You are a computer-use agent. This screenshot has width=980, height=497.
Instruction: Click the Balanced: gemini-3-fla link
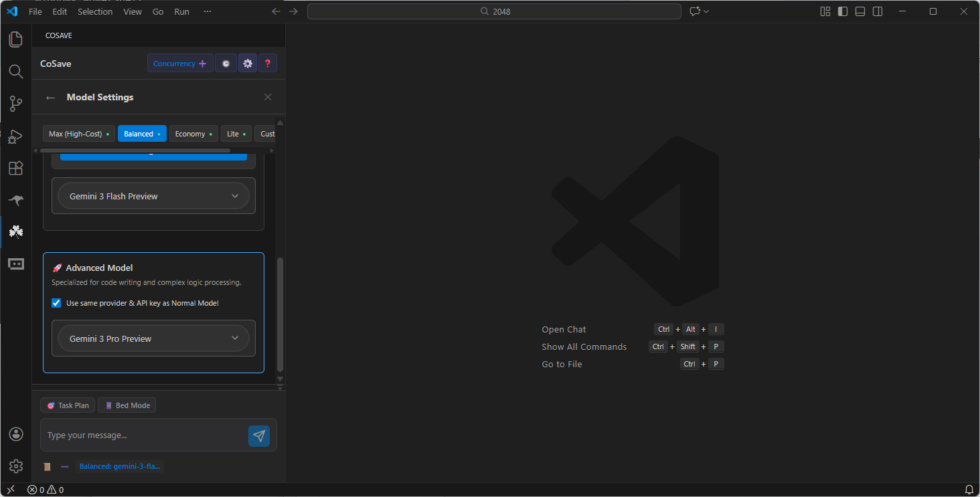(120, 466)
